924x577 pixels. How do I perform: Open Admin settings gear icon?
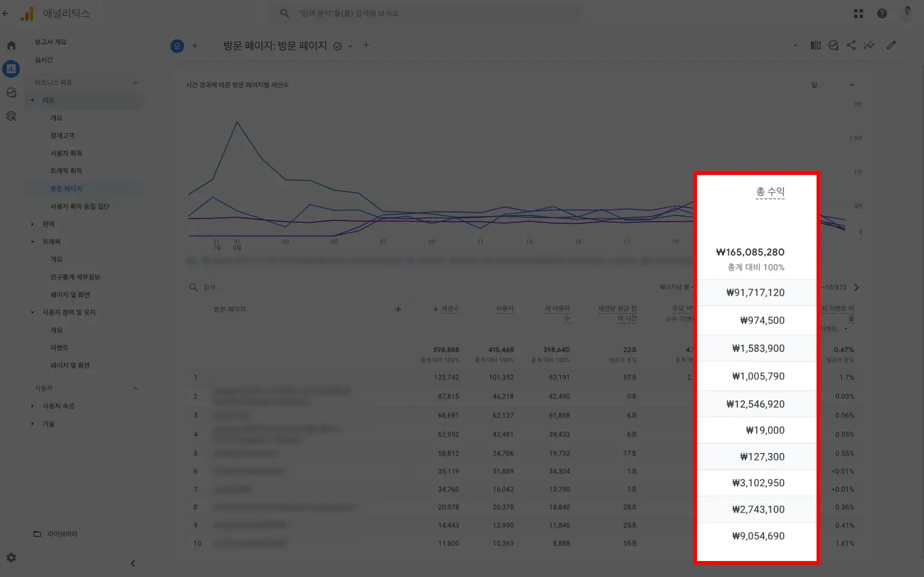pyautogui.click(x=11, y=557)
